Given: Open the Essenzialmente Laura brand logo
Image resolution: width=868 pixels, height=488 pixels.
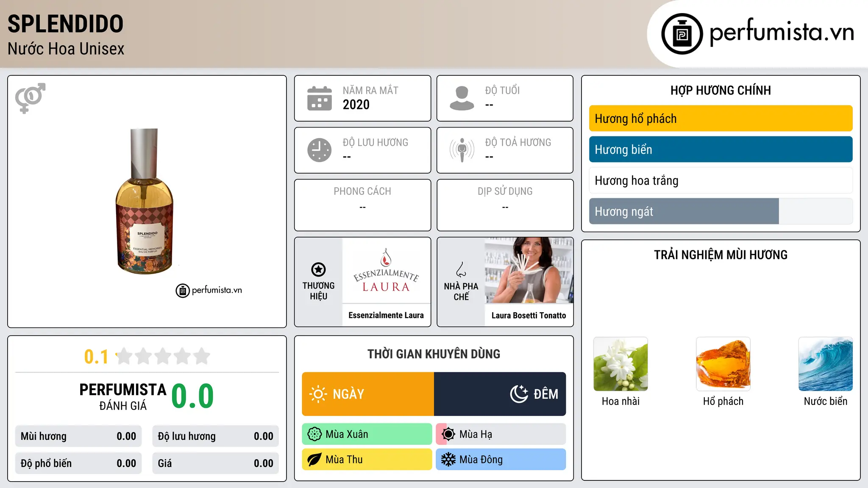Looking at the screenshot, I should pyautogui.click(x=386, y=270).
